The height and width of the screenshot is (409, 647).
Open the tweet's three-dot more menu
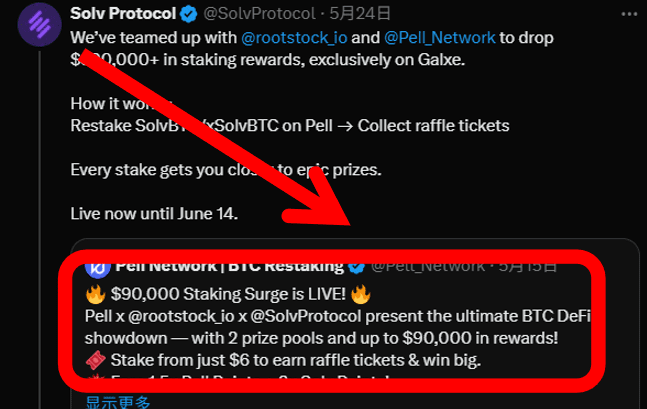[x=629, y=14]
